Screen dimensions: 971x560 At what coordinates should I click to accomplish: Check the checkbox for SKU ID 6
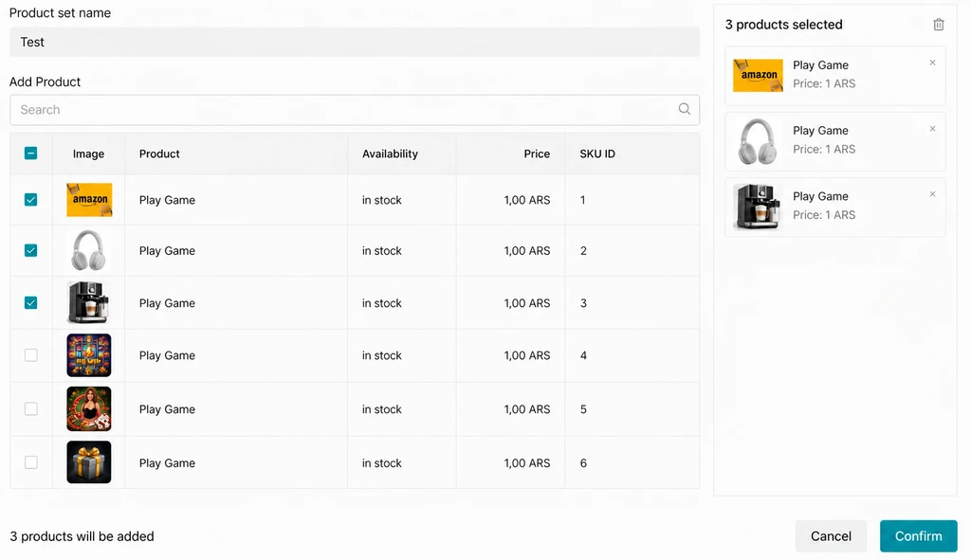click(30, 462)
